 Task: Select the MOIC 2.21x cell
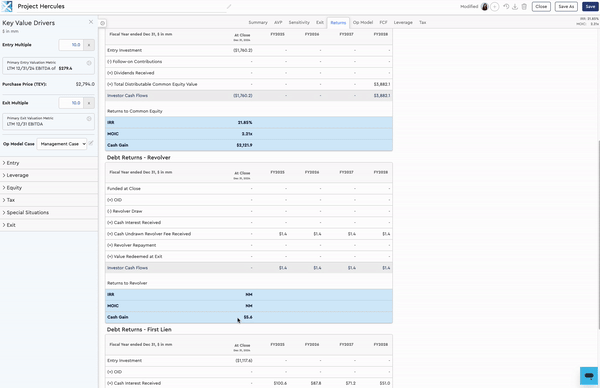tap(247, 134)
